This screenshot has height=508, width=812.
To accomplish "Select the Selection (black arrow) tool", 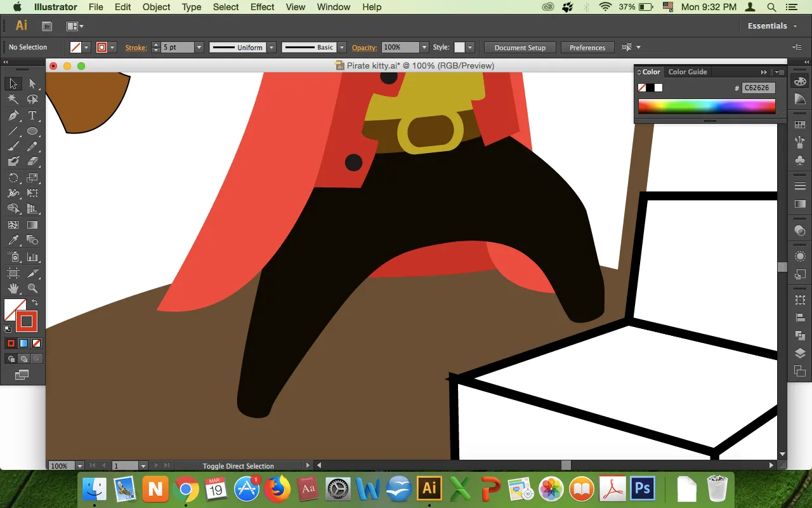I will (x=13, y=84).
